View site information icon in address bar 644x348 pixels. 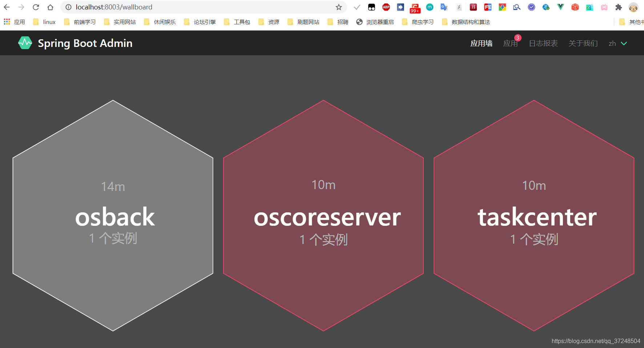(x=68, y=7)
